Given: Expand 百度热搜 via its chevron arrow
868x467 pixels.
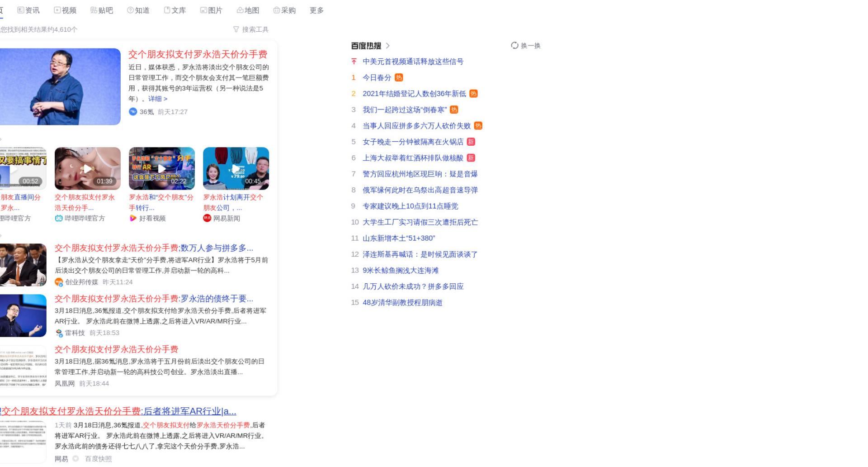Looking at the screenshot, I should tap(388, 46).
